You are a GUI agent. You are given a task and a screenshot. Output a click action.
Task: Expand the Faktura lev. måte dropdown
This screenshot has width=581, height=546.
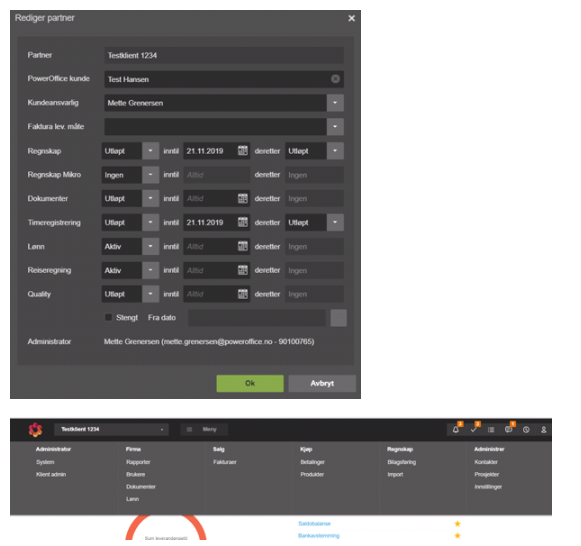[335, 127]
